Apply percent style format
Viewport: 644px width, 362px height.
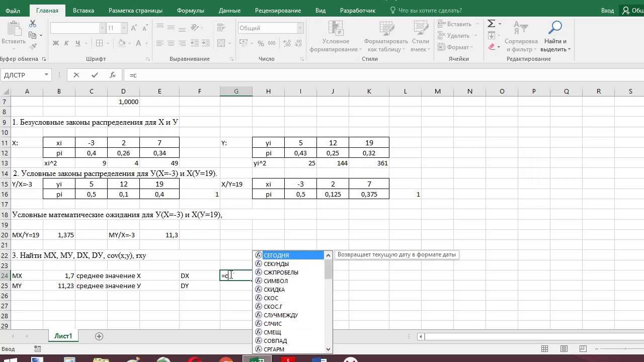[x=261, y=44]
